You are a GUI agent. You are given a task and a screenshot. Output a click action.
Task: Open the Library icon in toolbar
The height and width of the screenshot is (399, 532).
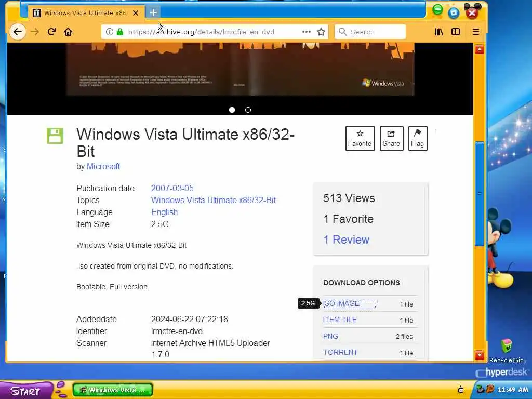[439, 32]
